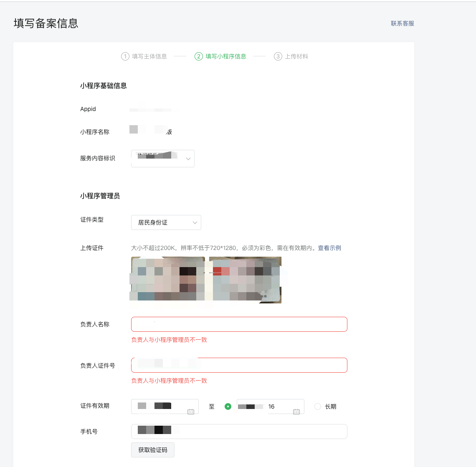Click the 查看示例 link
The image size is (476, 467).
(x=329, y=248)
